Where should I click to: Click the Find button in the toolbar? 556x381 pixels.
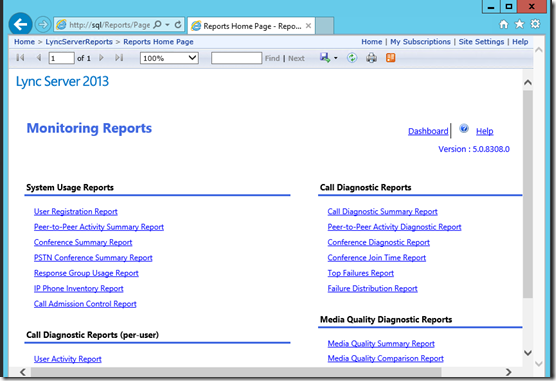[272, 58]
